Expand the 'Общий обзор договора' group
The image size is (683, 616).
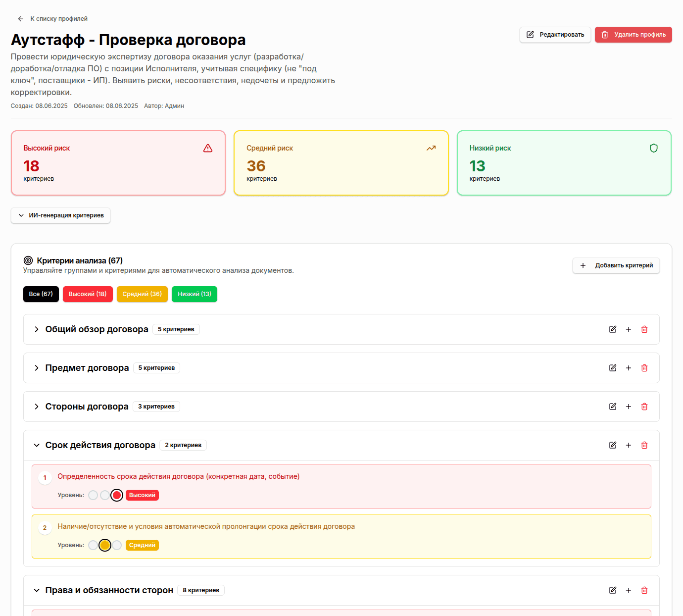tap(37, 329)
